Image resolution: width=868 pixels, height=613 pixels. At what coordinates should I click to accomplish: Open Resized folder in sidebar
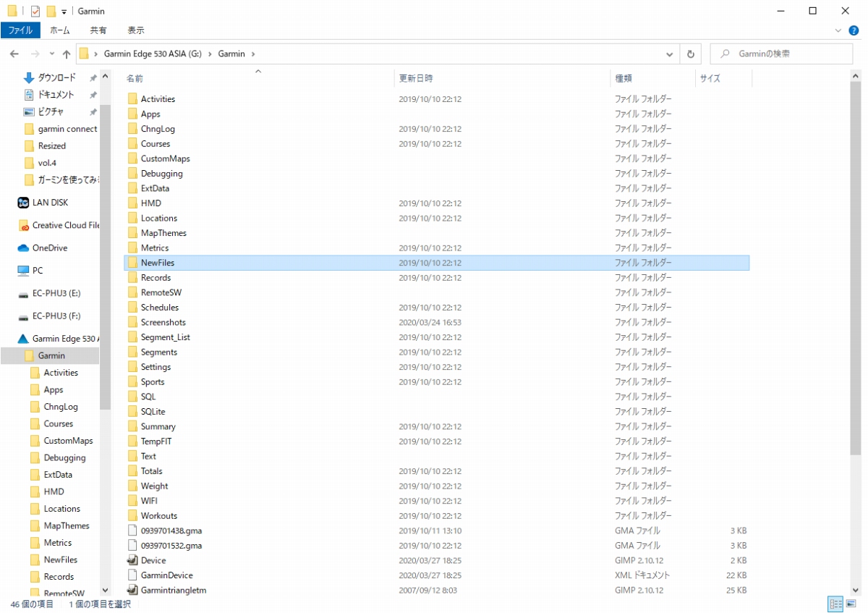(51, 145)
